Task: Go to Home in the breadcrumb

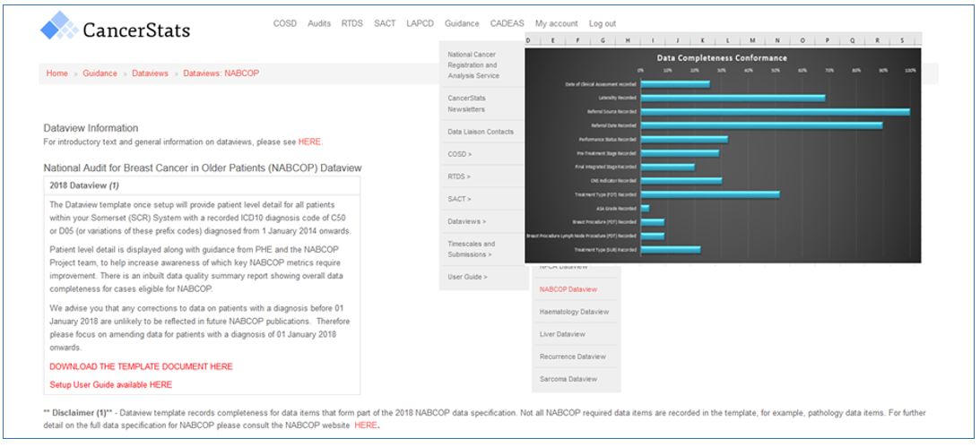Action: 56,73
